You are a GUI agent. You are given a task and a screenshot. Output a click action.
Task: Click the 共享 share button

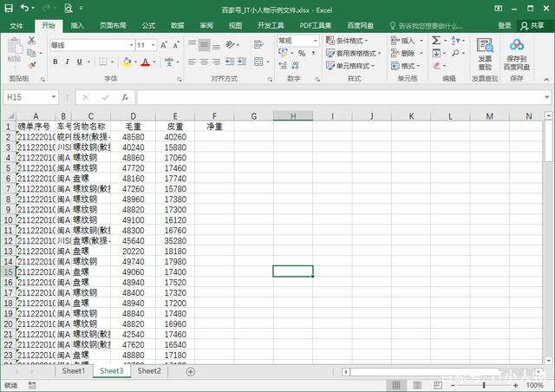(x=532, y=25)
